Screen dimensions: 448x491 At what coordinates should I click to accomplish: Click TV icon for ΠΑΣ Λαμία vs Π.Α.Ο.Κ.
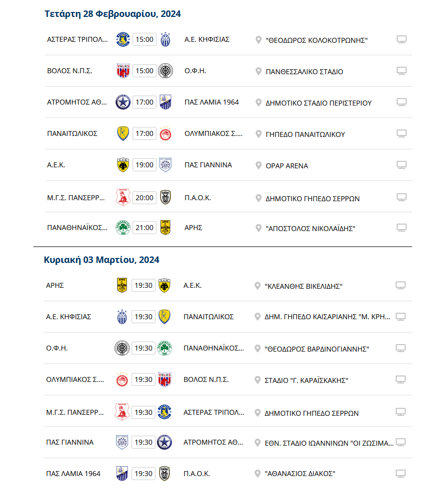400,474
